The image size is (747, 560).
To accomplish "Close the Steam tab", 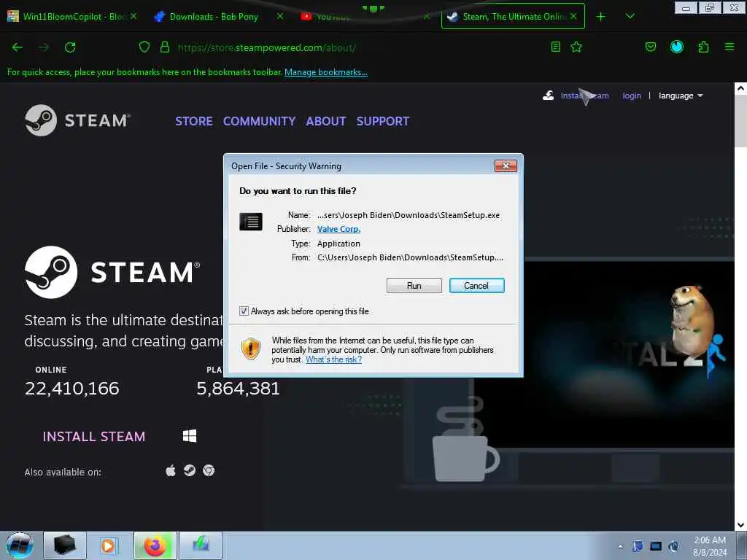I will [x=573, y=16].
